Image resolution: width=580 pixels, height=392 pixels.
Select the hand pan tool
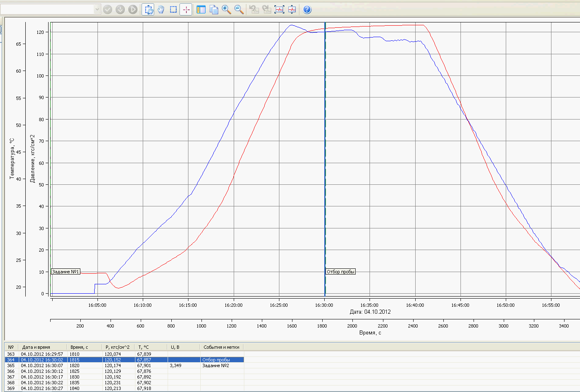point(161,9)
